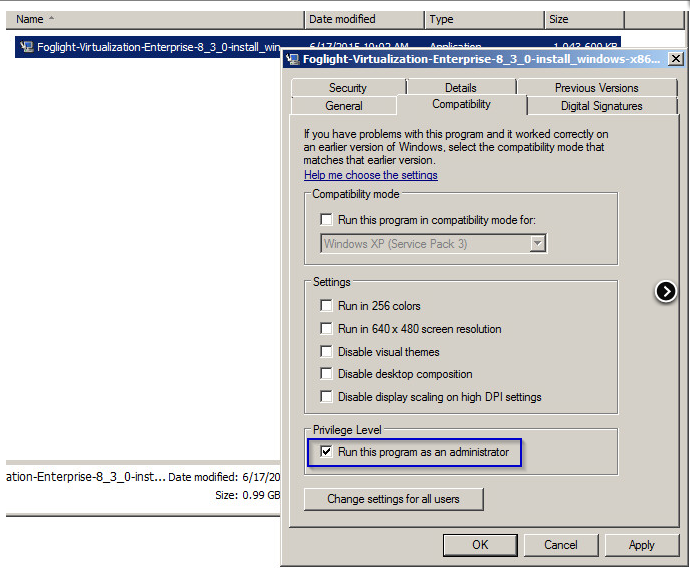Open the Windows XP (Service Pack 3) dropdown

538,243
